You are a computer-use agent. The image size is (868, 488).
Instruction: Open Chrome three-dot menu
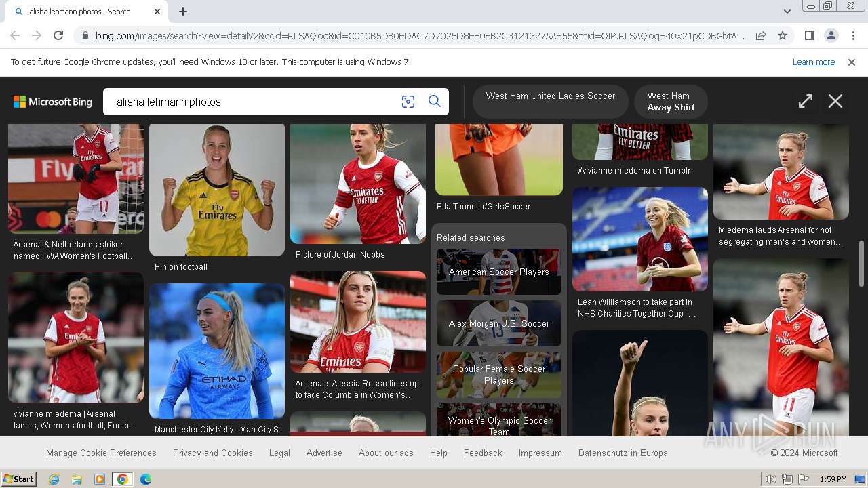(x=853, y=35)
